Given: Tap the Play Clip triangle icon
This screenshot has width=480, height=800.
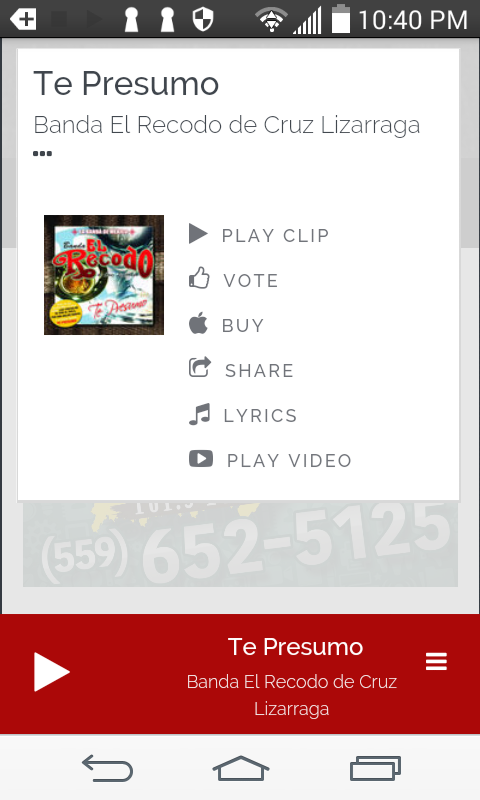Looking at the screenshot, I should point(198,234).
